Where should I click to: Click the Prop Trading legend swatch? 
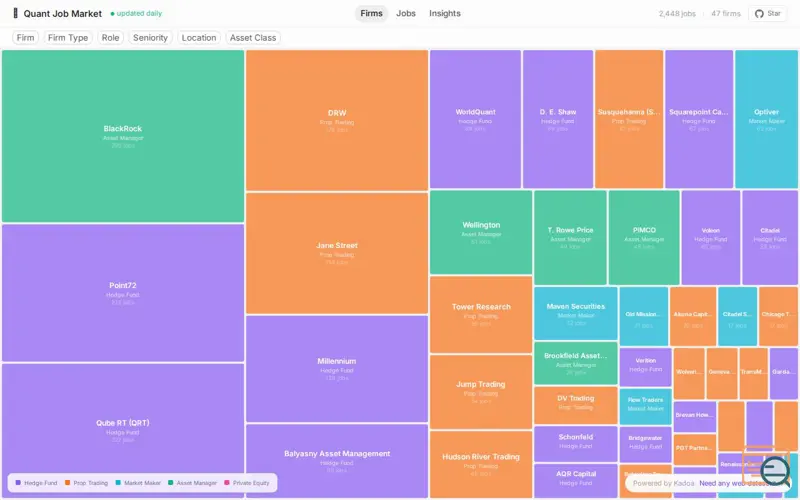pyautogui.click(x=67, y=483)
